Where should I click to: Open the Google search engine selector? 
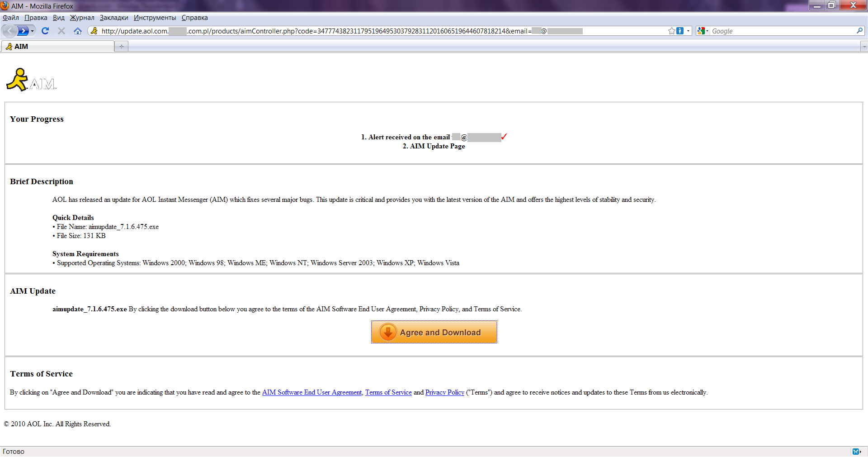[x=703, y=31]
